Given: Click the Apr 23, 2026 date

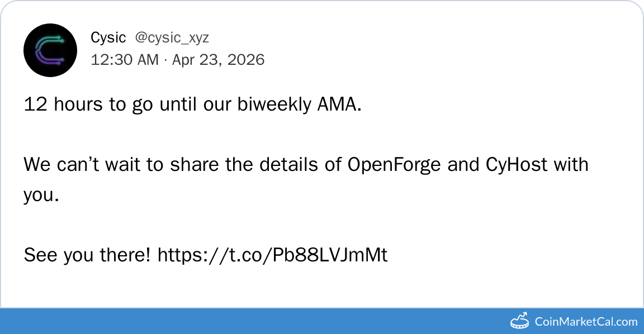Looking at the screenshot, I should coord(218,60).
